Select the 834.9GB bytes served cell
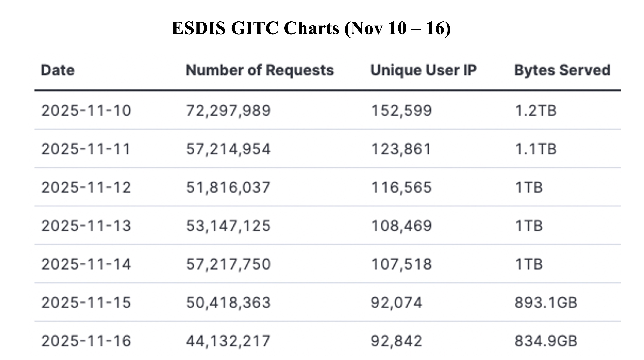Image resolution: width=644 pixels, height=360 pixels. (546, 341)
